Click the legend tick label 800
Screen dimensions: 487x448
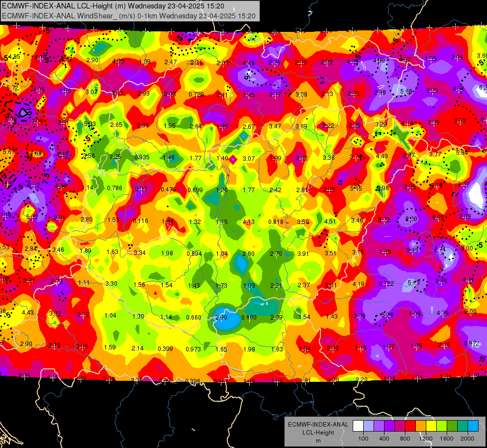[405, 439]
